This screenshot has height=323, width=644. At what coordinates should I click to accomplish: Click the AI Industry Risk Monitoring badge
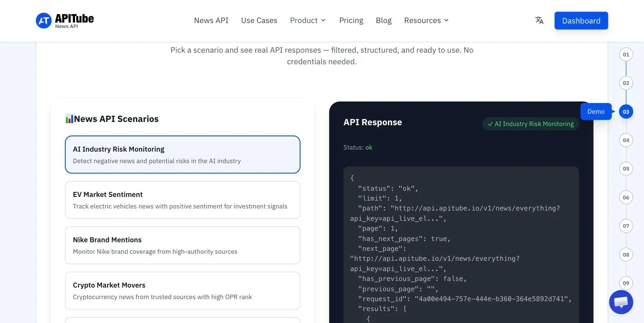click(x=531, y=124)
